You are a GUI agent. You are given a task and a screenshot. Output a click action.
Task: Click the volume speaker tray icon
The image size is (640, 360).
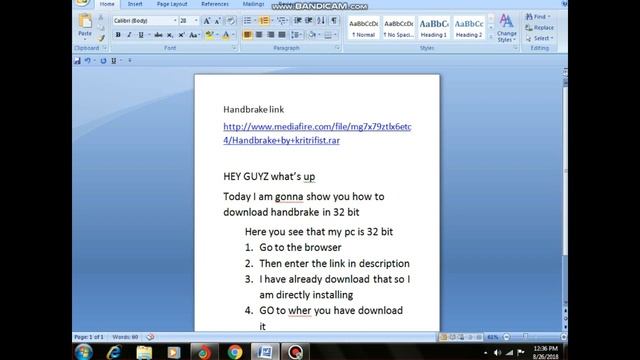point(497,353)
